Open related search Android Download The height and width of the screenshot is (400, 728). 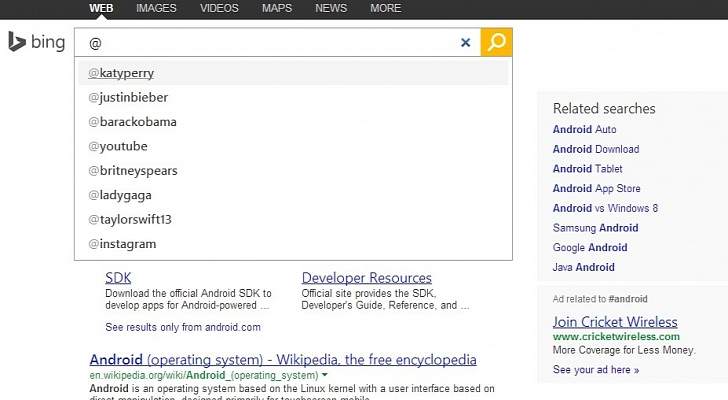[596, 149]
